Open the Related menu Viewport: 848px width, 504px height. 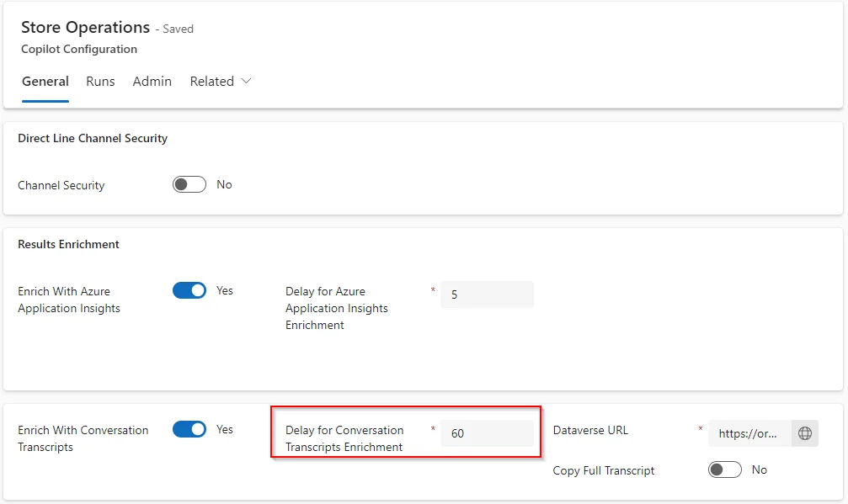point(220,82)
